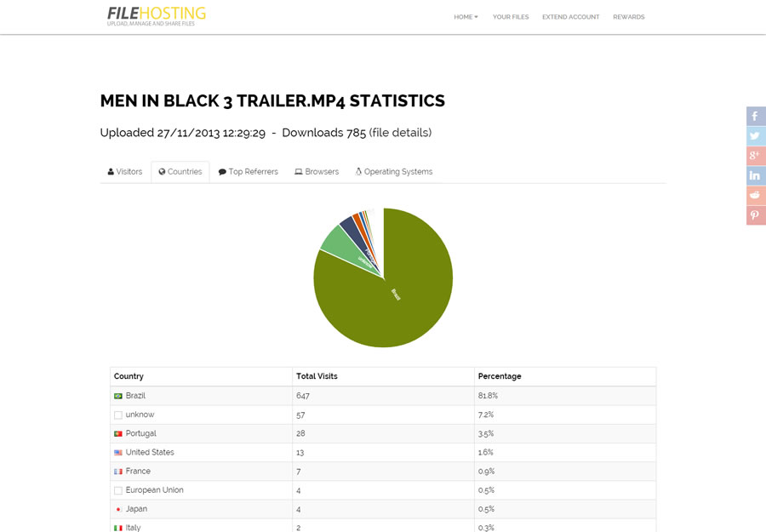766x532 pixels.
Task: Click the 0.9% percentage cell
Action: [486, 472]
